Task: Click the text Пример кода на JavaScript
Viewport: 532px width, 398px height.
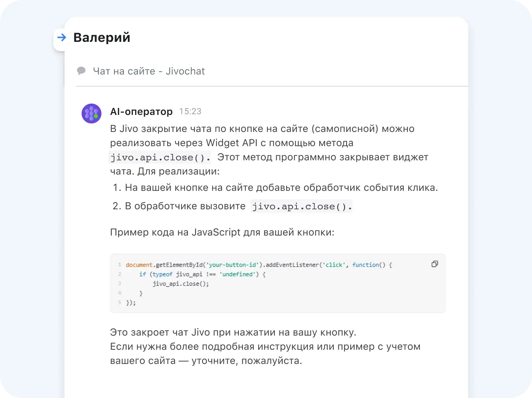Action: [222, 232]
